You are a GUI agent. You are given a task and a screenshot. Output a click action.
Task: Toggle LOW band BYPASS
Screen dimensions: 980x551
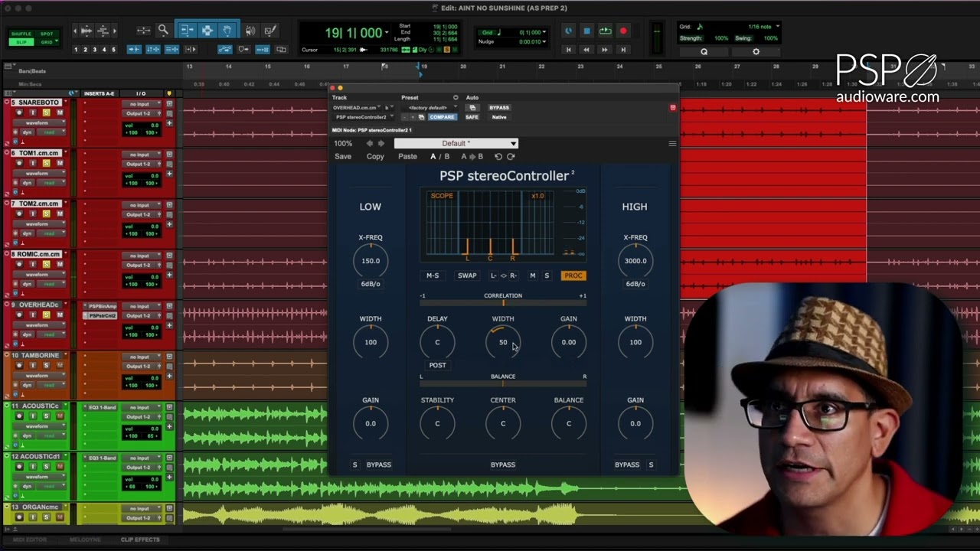(378, 465)
